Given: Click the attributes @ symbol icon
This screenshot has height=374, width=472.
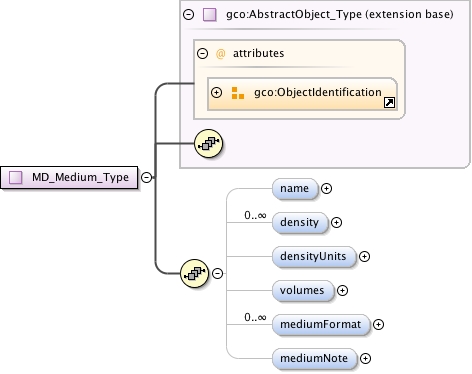Looking at the screenshot, I should click(x=221, y=54).
